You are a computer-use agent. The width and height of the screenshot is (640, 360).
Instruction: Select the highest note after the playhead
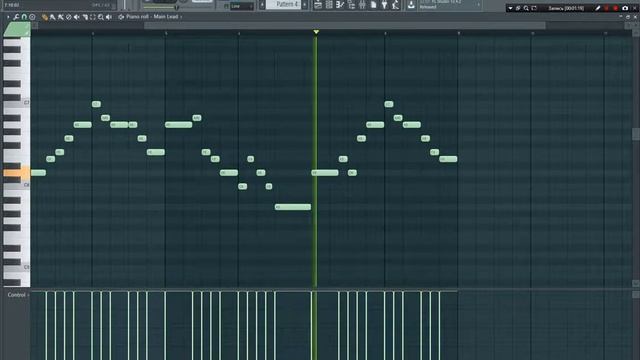pos(389,104)
